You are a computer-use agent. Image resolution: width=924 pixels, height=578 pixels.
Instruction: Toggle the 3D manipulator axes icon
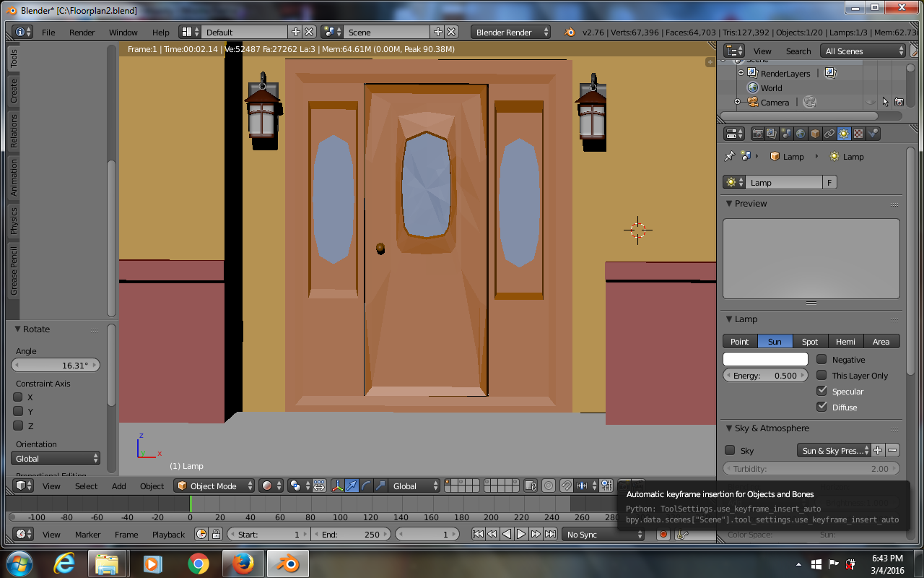pyautogui.click(x=337, y=486)
